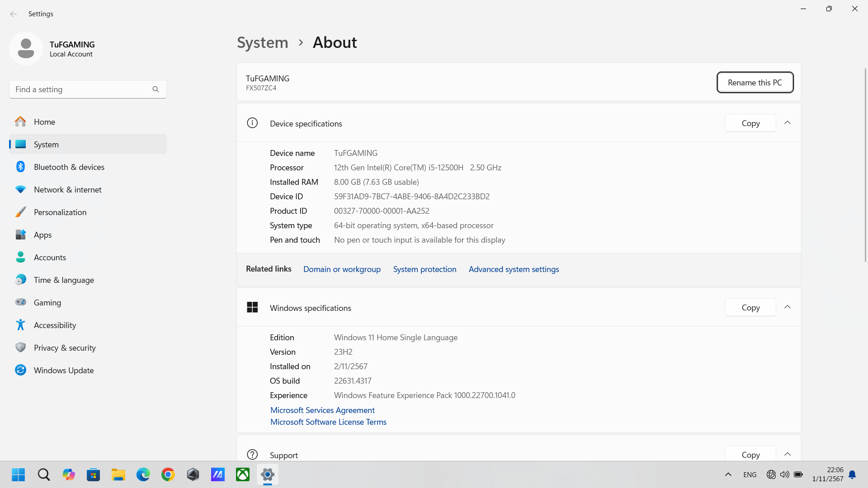Click the model name FX507ZC4
868x488 pixels.
[x=261, y=88]
